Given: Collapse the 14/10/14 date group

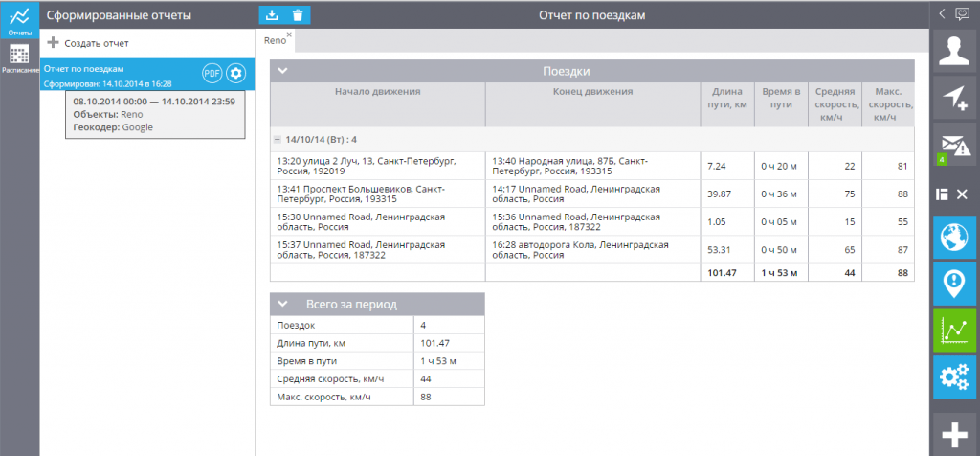Looking at the screenshot, I should [x=277, y=140].
